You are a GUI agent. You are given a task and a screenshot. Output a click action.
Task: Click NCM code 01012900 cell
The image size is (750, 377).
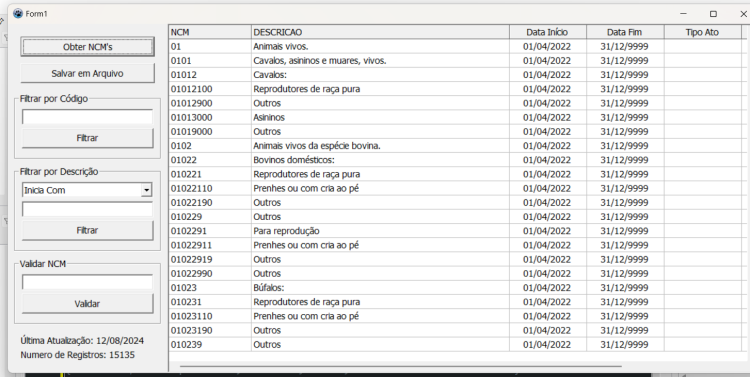click(210, 103)
